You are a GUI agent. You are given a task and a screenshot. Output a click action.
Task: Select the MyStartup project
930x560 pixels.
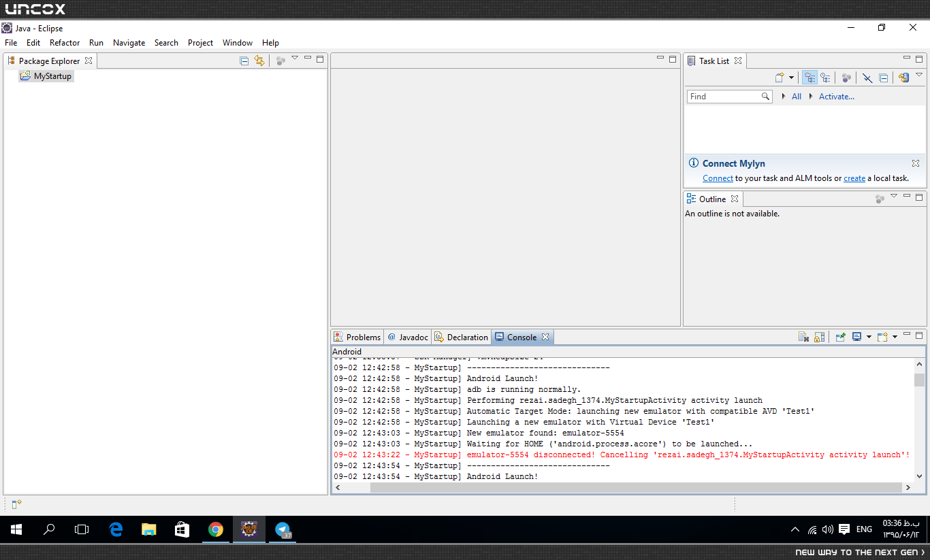46,76
